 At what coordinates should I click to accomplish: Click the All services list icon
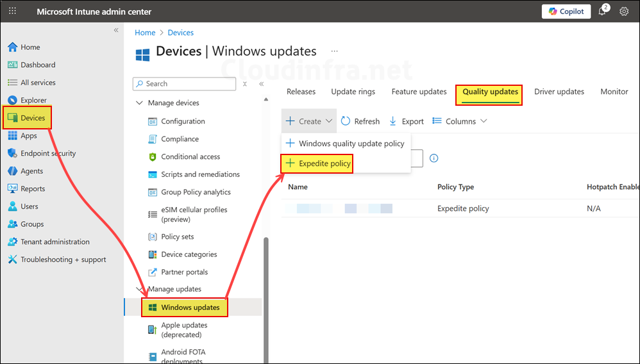click(13, 83)
